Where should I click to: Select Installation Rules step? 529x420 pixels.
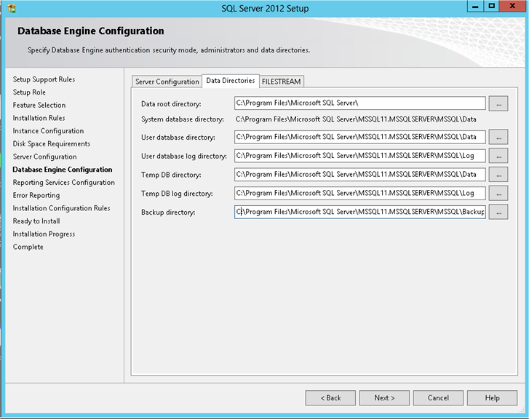coord(39,118)
